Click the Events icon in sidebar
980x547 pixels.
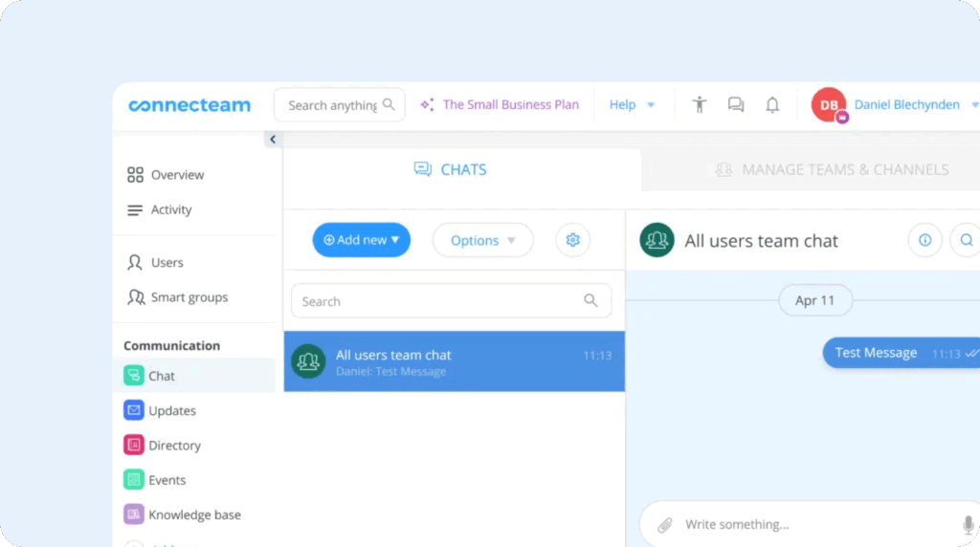[x=134, y=479]
